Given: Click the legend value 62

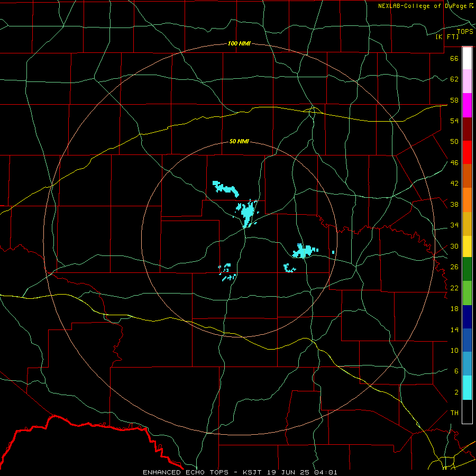Looking at the screenshot, I should (454, 79).
